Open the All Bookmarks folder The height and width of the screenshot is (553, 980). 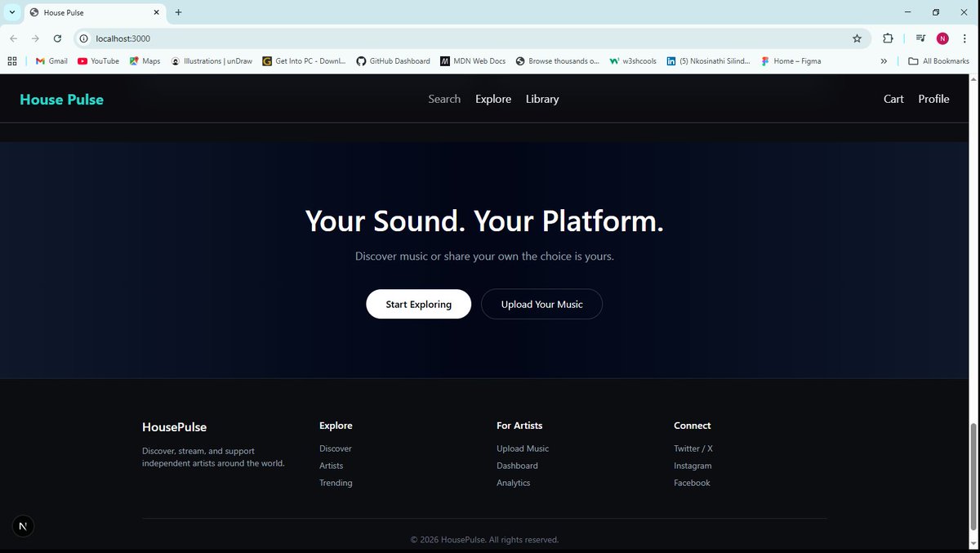pos(938,60)
